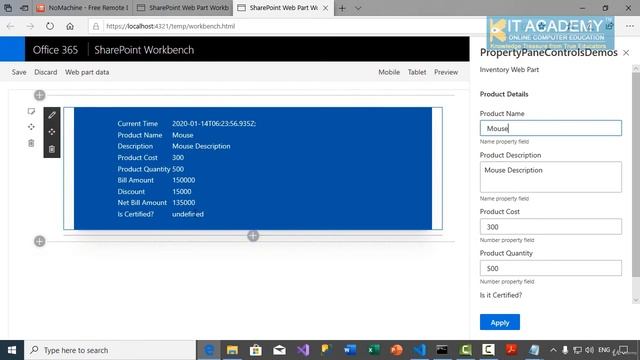Close the PropertyPaneControlsDemos pane
Screen dimensions: 640x360
[x=626, y=53]
